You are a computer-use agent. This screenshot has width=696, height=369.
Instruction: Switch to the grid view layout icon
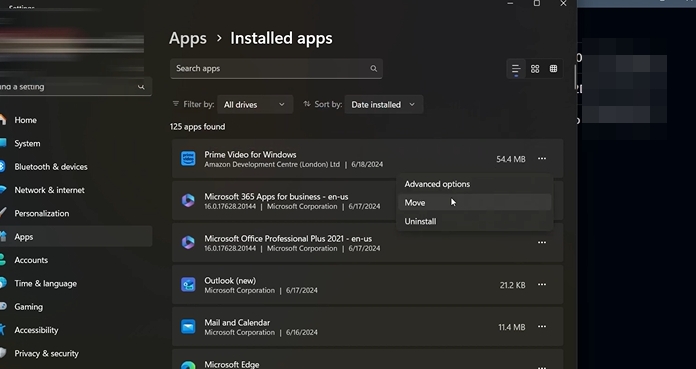click(x=535, y=69)
